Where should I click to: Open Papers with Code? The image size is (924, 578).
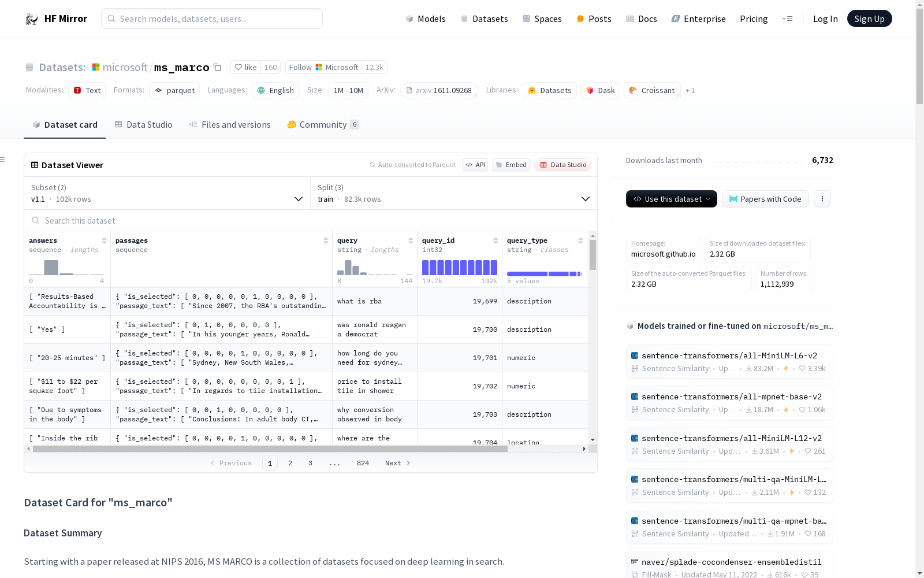coord(765,199)
